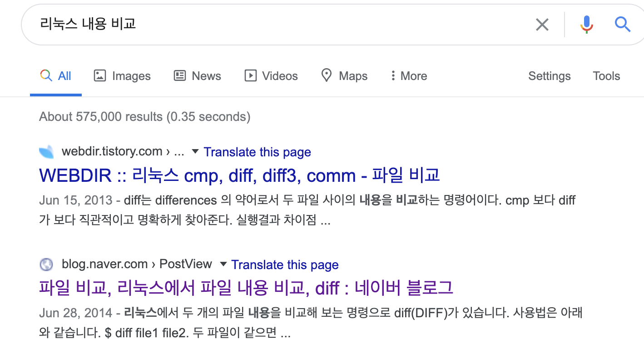The height and width of the screenshot is (340, 644).
Task: Open the More menu
Action: (409, 76)
